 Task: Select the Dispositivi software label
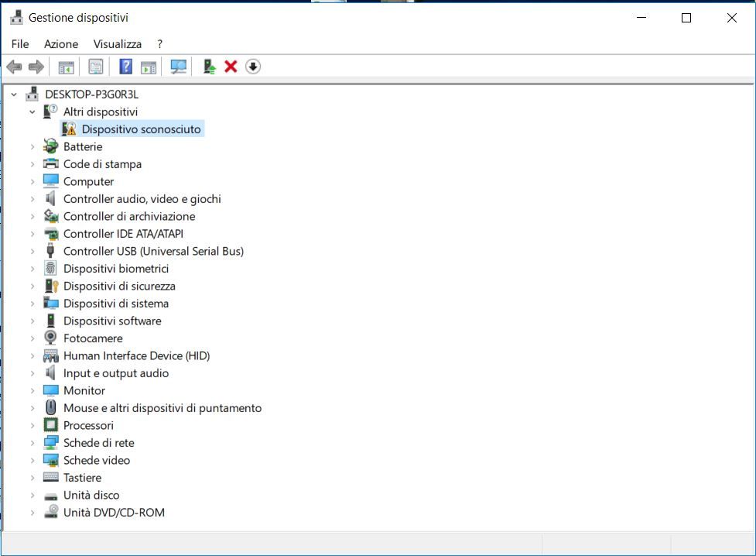(x=112, y=321)
